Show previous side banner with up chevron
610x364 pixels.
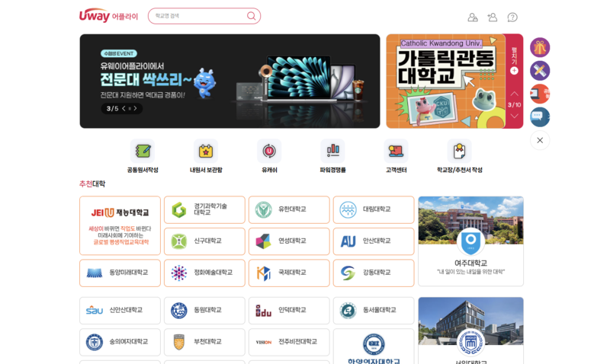pyautogui.click(x=514, y=94)
